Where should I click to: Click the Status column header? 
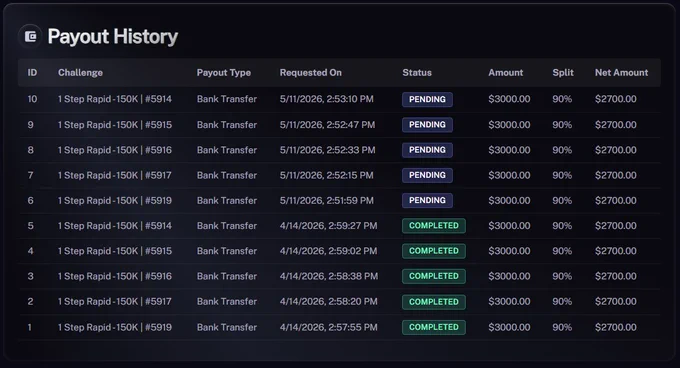tap(417, 73)
